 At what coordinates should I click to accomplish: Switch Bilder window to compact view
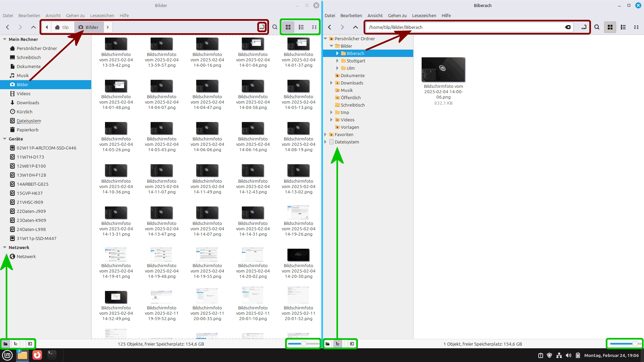(x=314, y=27)
